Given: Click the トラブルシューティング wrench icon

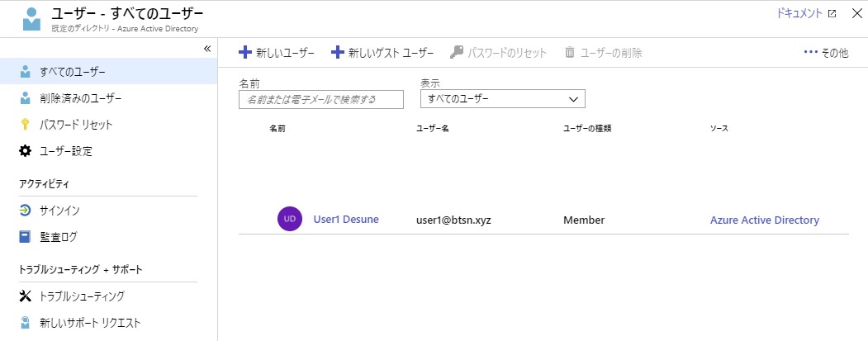Looking at the screenshot, I should (26, 296).
